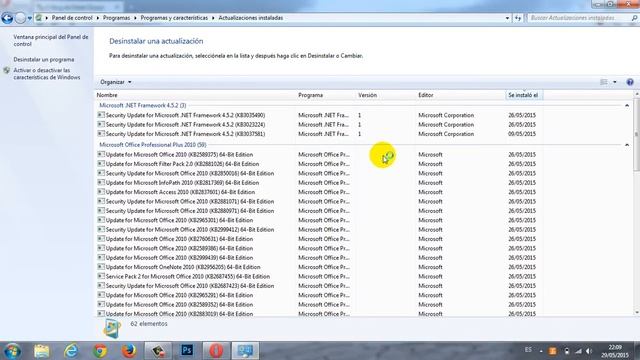Image resolution: width=640 pixels, height=360 pixels.
Task: Click the taskbar clock showing 22:09
Action: click(x=615, y=351)
